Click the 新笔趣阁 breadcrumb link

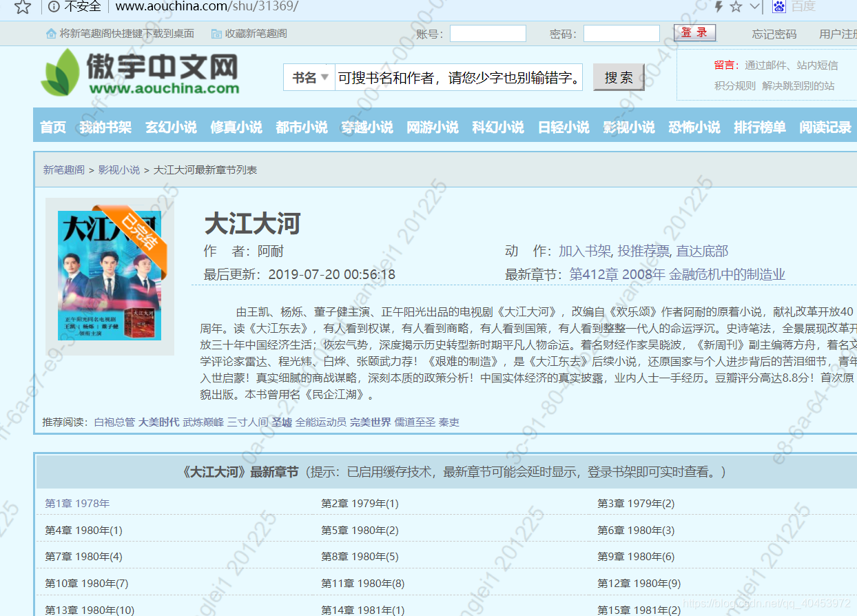click(x=64, y=170)
